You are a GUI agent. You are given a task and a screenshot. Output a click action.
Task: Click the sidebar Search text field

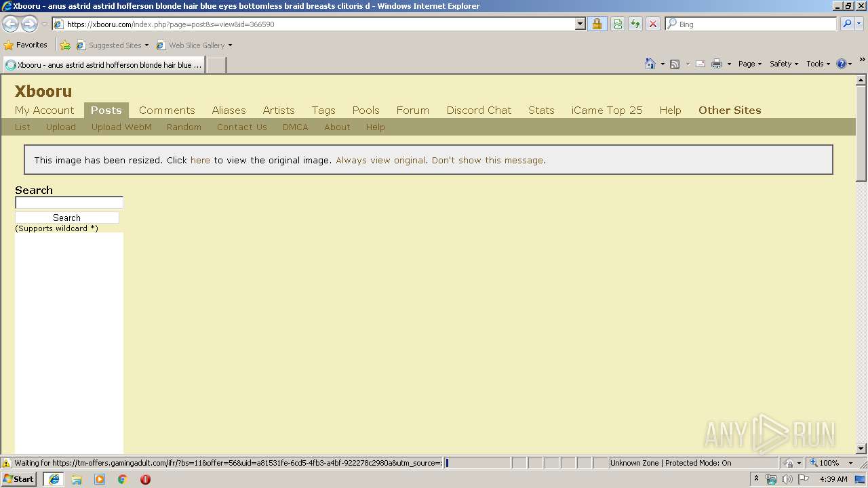pos(69,203)
